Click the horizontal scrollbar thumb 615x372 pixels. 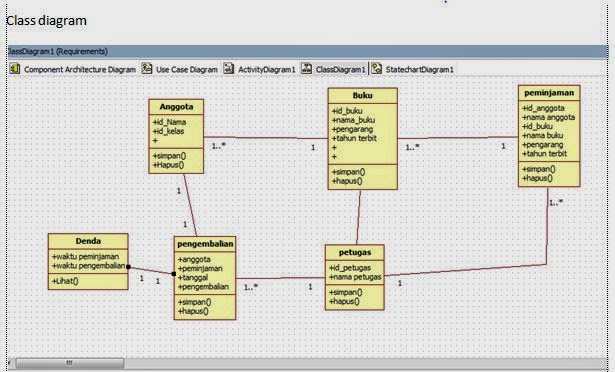[x=69, y=363]
